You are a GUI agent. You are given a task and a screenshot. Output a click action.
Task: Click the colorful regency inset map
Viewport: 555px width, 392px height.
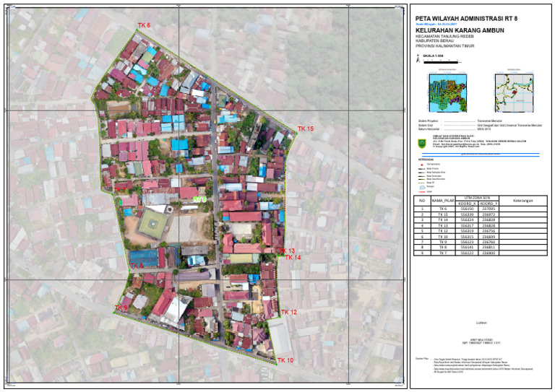pyautogui.click(x=448, y=93)
